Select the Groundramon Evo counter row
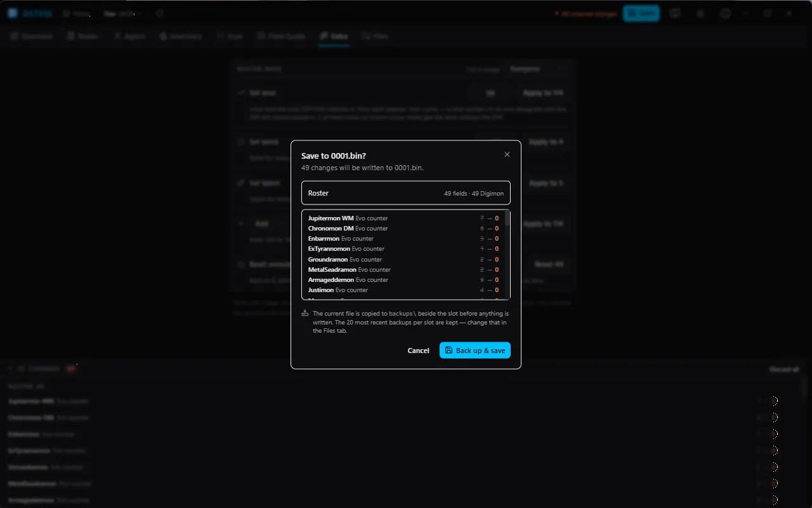812x508 pixels. 403,260
